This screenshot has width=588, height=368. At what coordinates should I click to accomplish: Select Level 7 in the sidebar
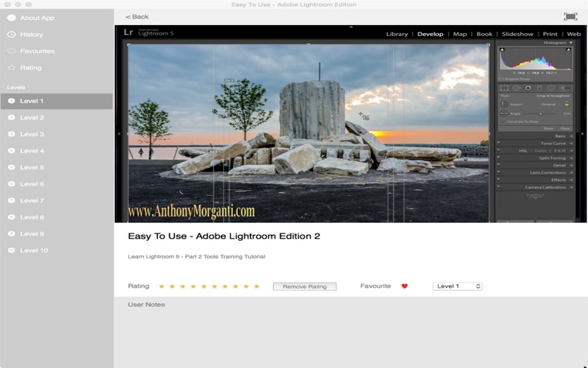coord(57,200)
